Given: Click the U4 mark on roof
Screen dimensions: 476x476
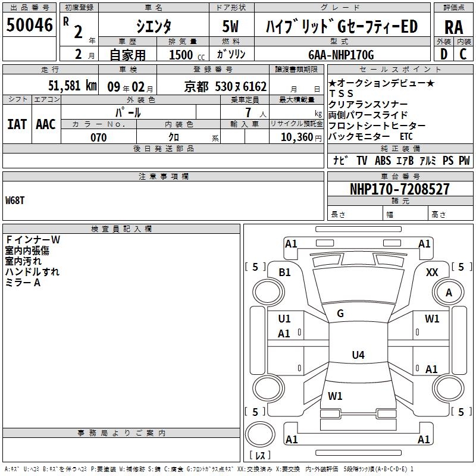Looking at the screenshot, I should tap(358, 355).
